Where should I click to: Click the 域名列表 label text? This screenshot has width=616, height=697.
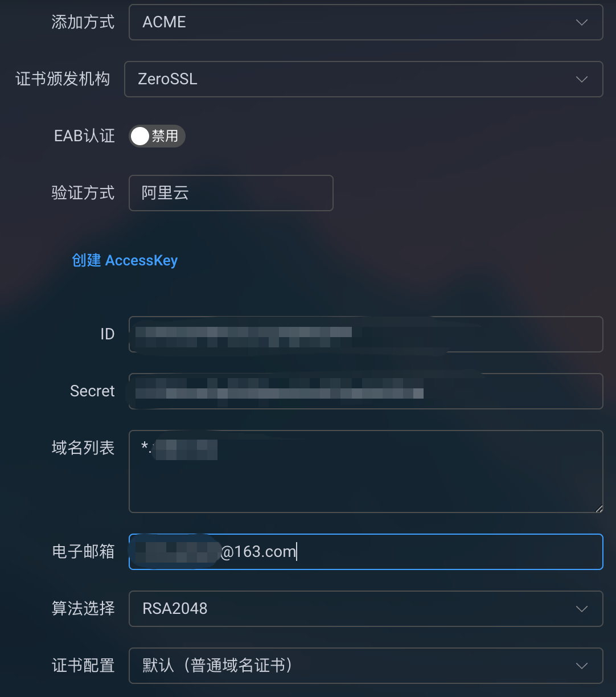[x=83, y=448]
